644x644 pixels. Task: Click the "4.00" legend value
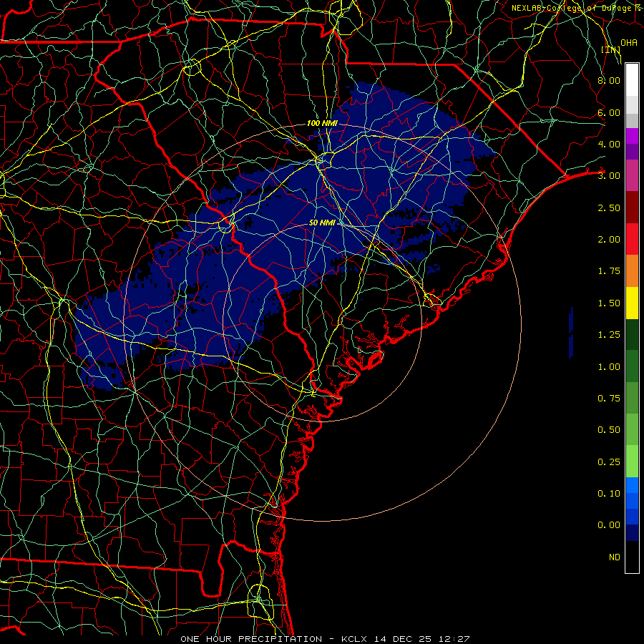[609, 144]
